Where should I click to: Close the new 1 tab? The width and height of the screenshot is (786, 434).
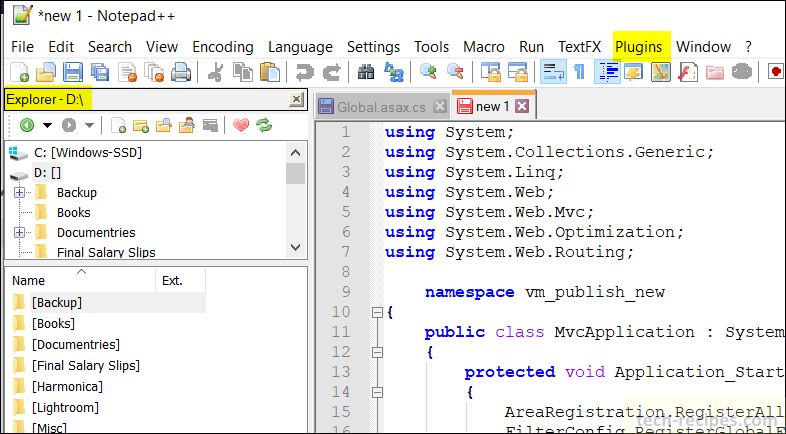pyautogui.click(x=522, y=106)
